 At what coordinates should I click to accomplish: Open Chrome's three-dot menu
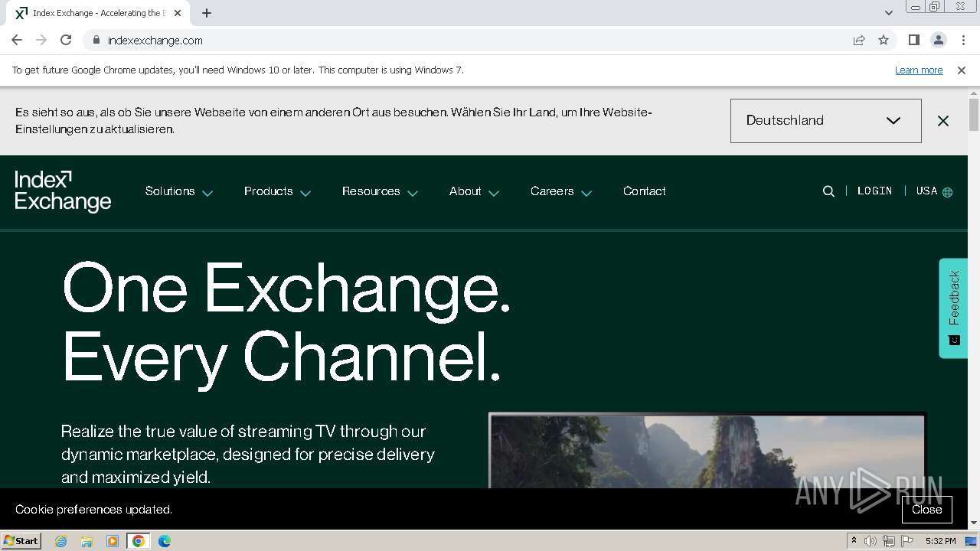point(963,40)
